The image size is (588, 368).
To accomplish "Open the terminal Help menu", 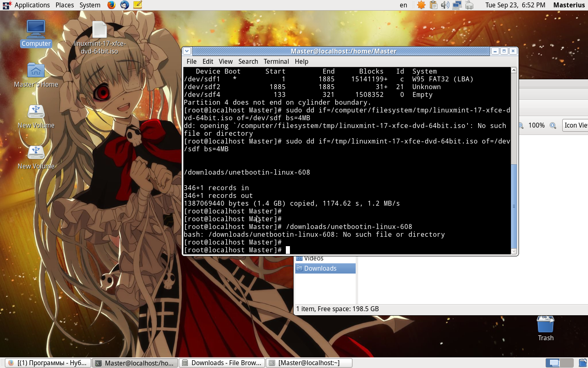I will (x=301, y=61).
